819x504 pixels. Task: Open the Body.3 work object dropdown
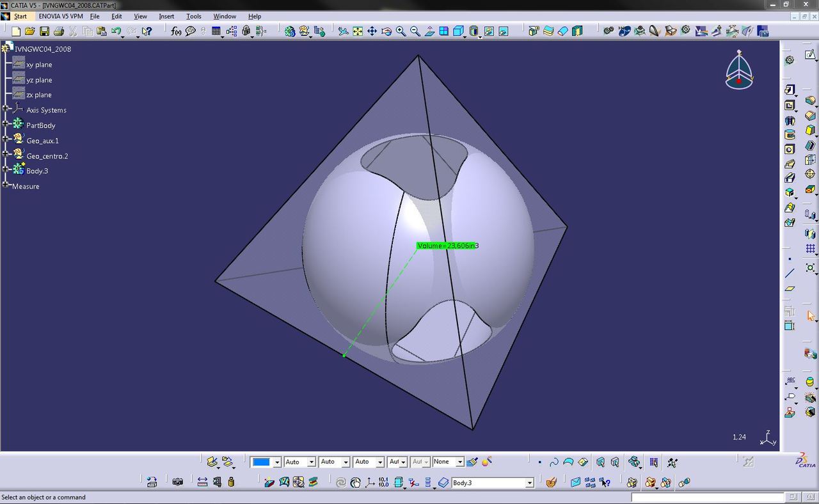click(x=530, y=483)
